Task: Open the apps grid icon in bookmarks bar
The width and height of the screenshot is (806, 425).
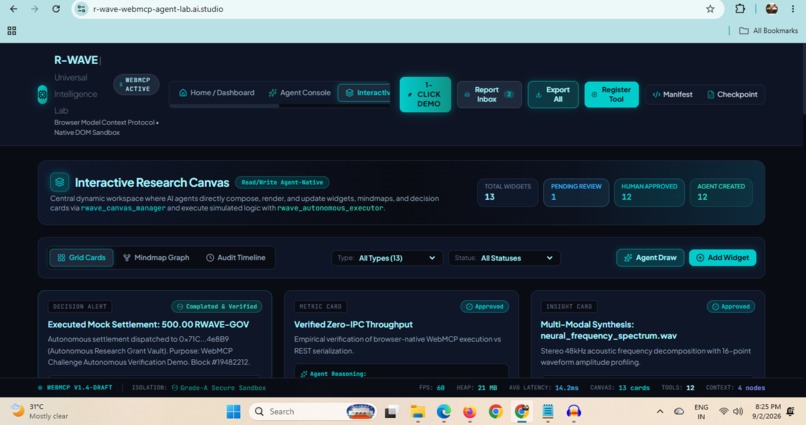Action: tap(12, 31)
